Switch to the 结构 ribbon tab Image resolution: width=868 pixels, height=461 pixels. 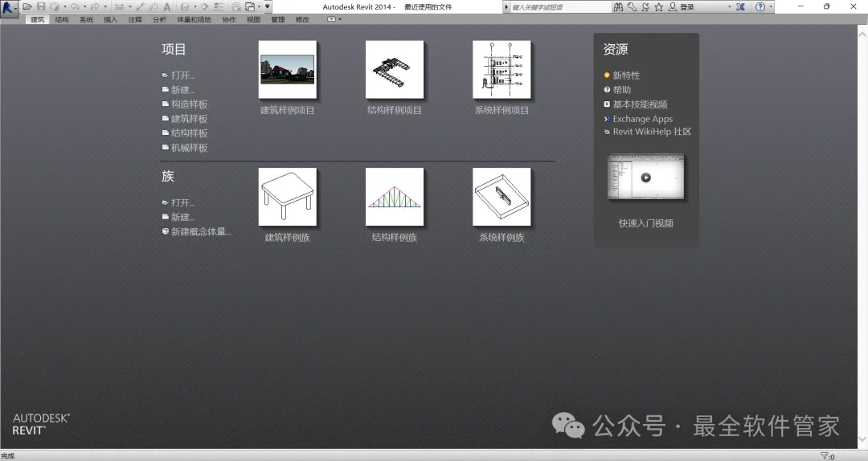click(x=62, y=19)
